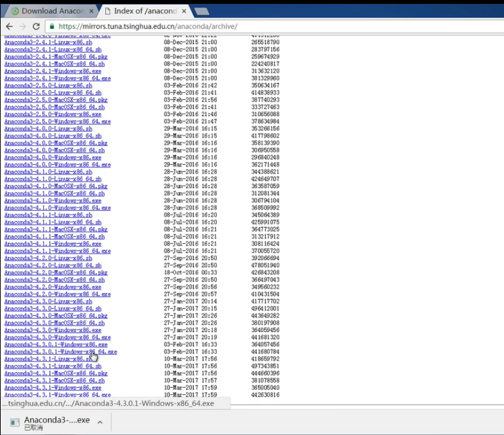Open Anaconda3-2.4.1-Linux-x86.sh link

pyautogui.click(x=48, y=42)
